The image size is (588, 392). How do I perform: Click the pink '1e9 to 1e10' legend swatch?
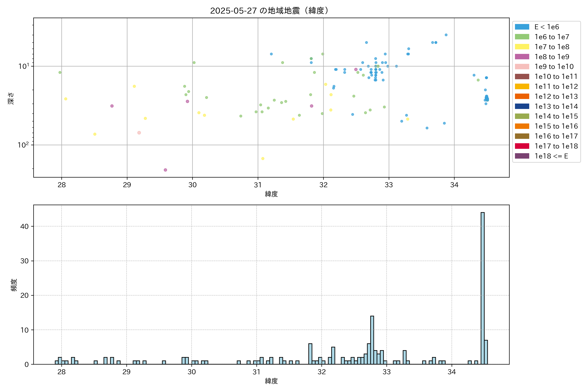click(522, 66)
